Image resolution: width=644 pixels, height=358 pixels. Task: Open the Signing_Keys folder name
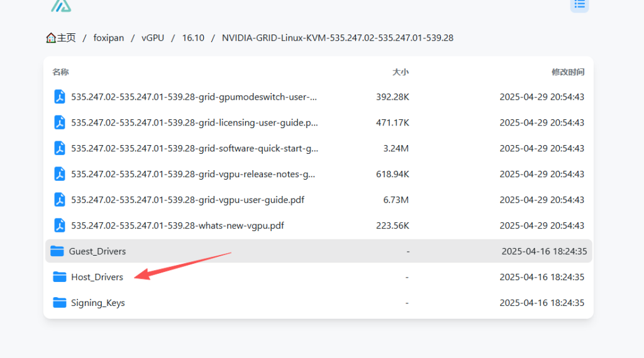(x=97, y=303)
